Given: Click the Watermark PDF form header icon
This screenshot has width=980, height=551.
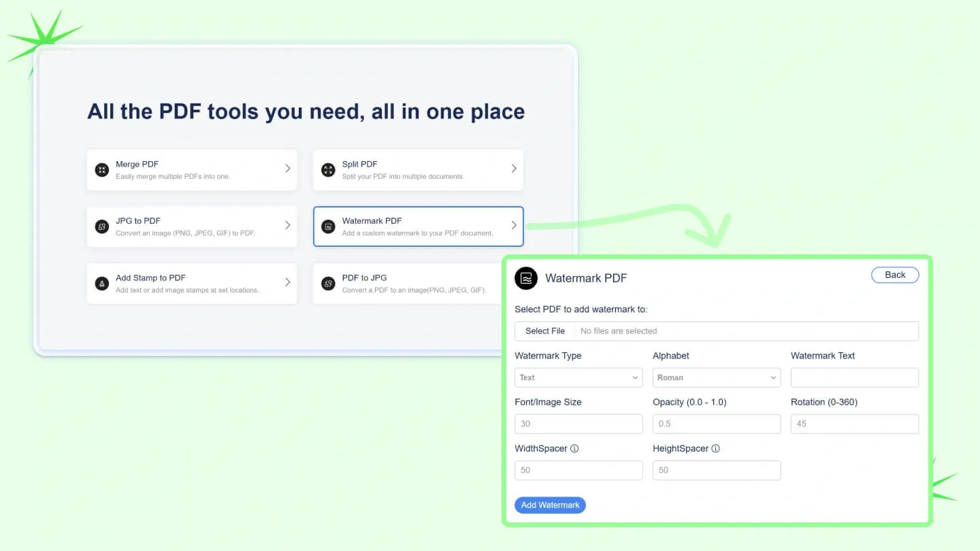Looking at the screenshot, I should click(x=526, y=278).
